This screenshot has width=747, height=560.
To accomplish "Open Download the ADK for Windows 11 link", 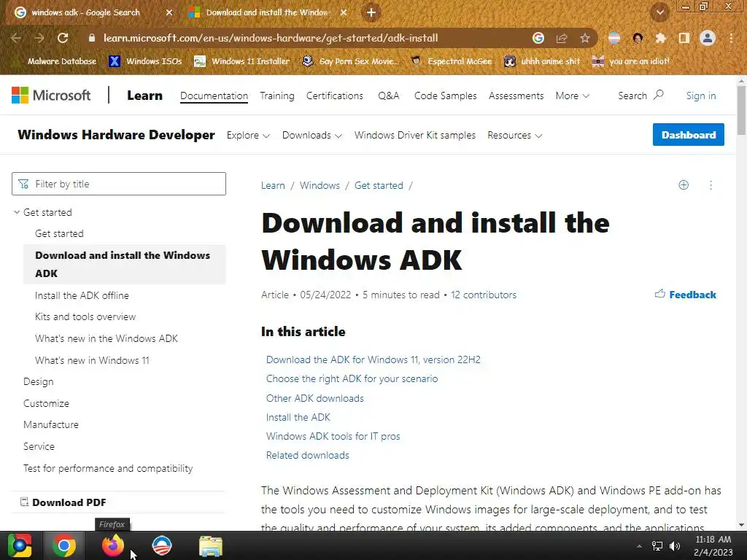I will 373,359.
